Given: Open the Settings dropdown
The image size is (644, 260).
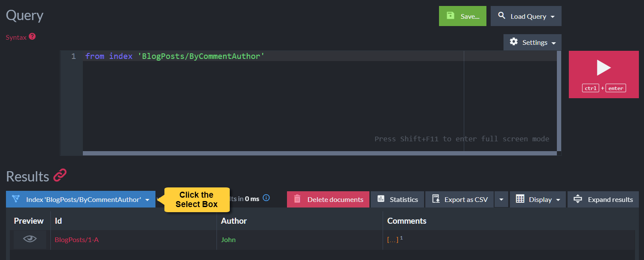Looking at the screenshot, I should pos(533,42).
